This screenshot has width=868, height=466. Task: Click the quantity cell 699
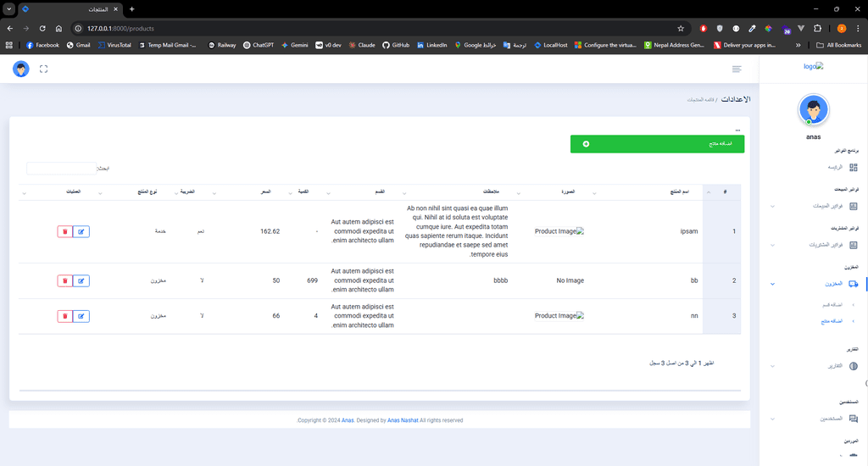point(312,280)
